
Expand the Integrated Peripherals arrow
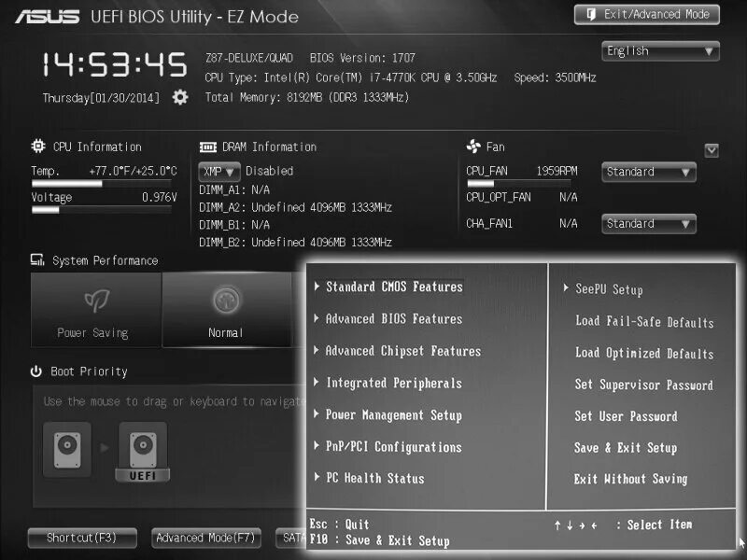click(x=317, y=382)
